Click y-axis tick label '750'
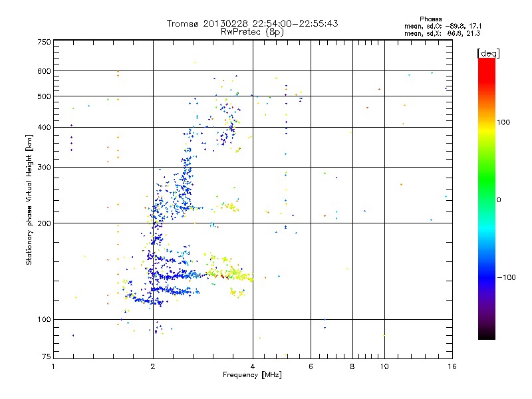The width and height of the screenshot is (532, 399). tap(44, 42)
